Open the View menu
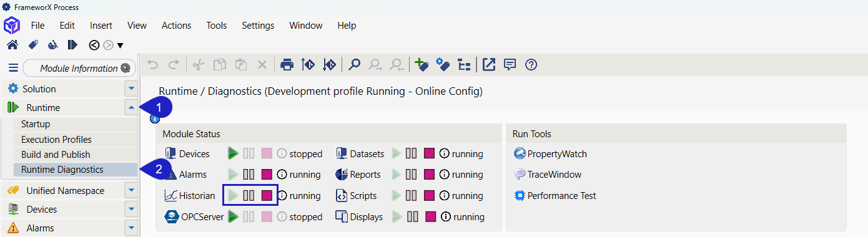 click(137, 26)
